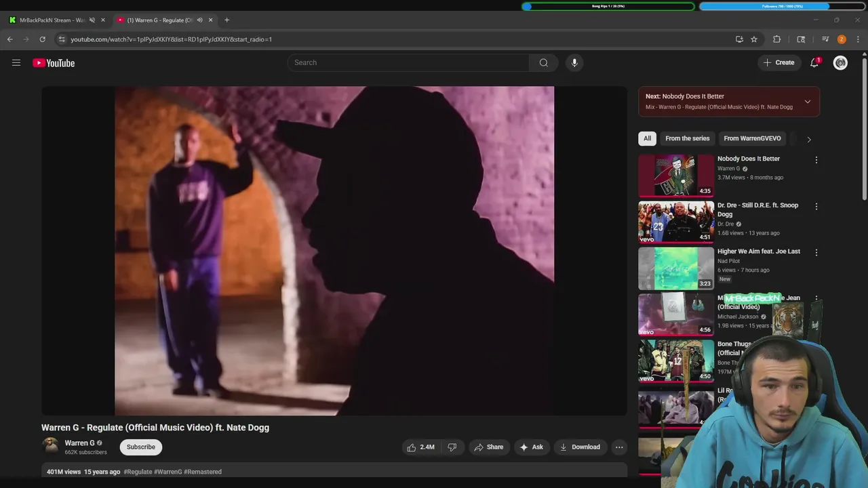Click Nobody Does It Better title
Screen dimensions: 868x488
[749, 159]
